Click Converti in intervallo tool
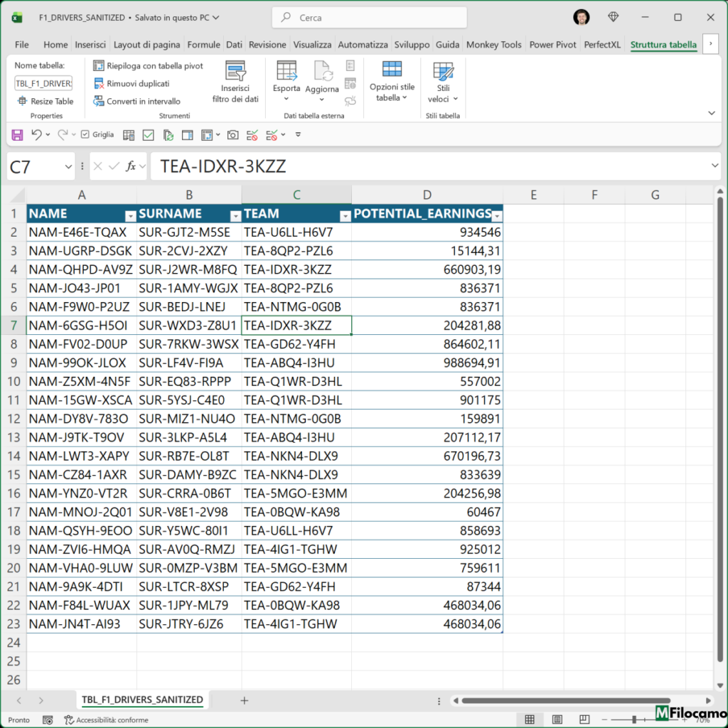This screenshot has width=728, height=728. point(137,101)
